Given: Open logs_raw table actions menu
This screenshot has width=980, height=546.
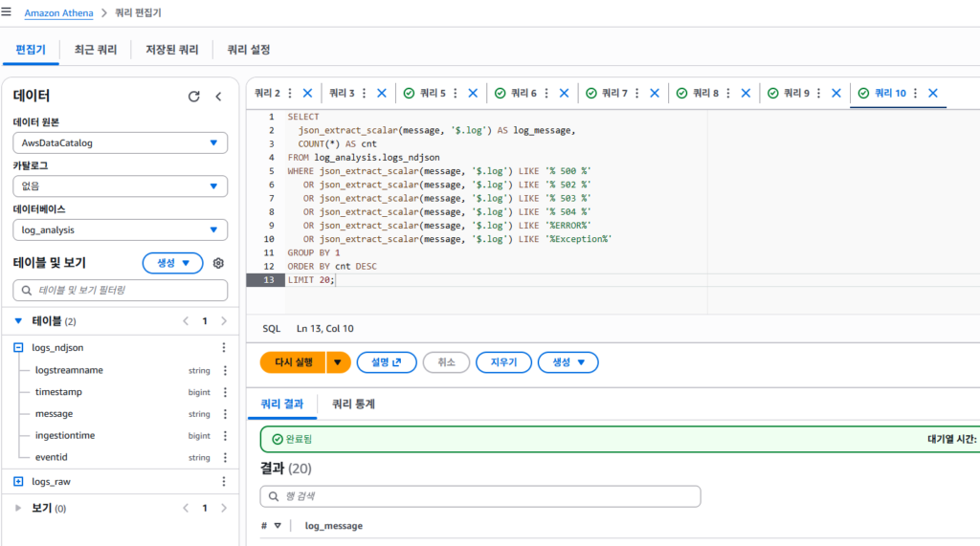Looking at the screenshot, I should (x=224, y=482).
